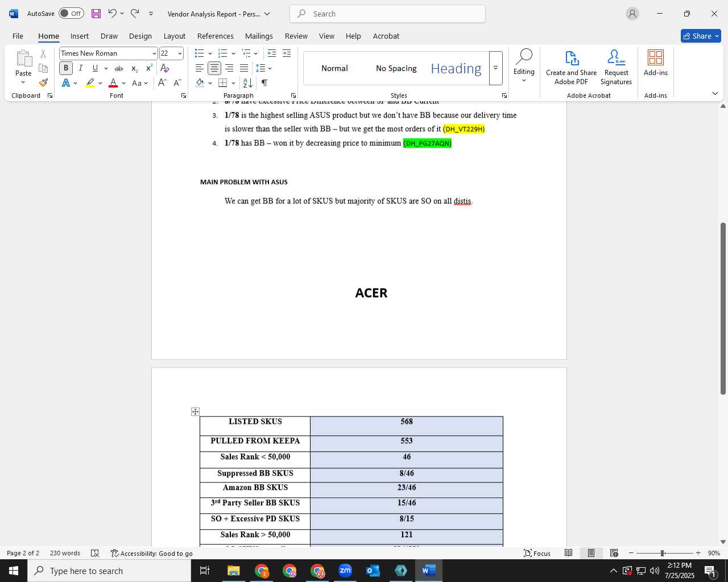This screenshot has width=728, height=582.
Task: Apply the red font color
Action: click(x=113, y=83)
